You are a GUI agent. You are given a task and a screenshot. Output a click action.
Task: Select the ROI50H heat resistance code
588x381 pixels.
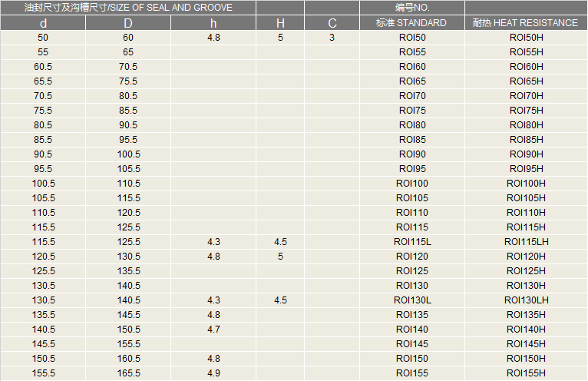(526, 38)
